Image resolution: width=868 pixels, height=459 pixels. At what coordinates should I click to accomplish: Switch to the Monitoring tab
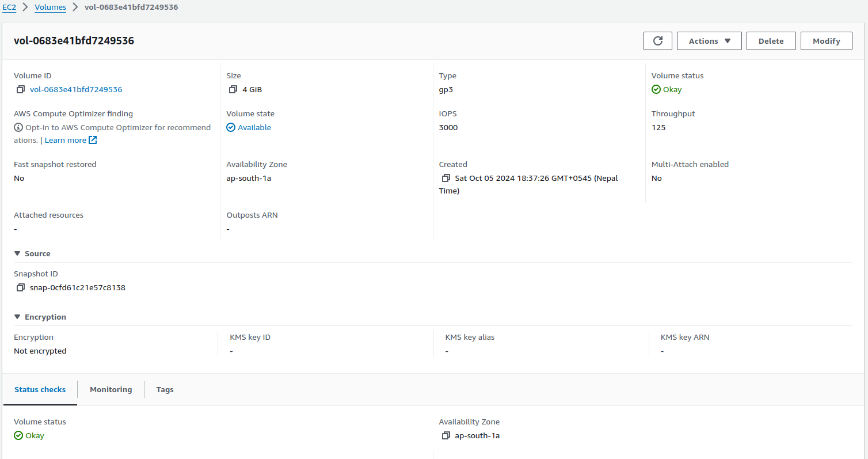pos(111,390)
